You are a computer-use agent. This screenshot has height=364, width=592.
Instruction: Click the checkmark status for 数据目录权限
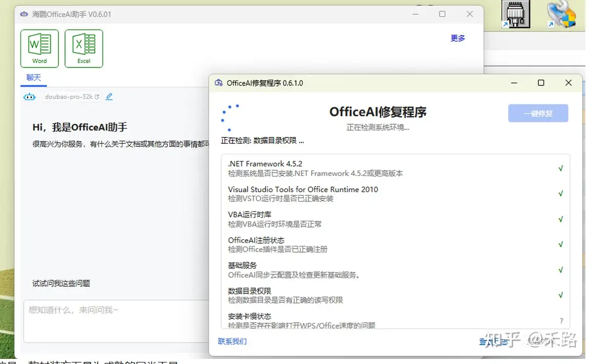(x=561, y=295)
